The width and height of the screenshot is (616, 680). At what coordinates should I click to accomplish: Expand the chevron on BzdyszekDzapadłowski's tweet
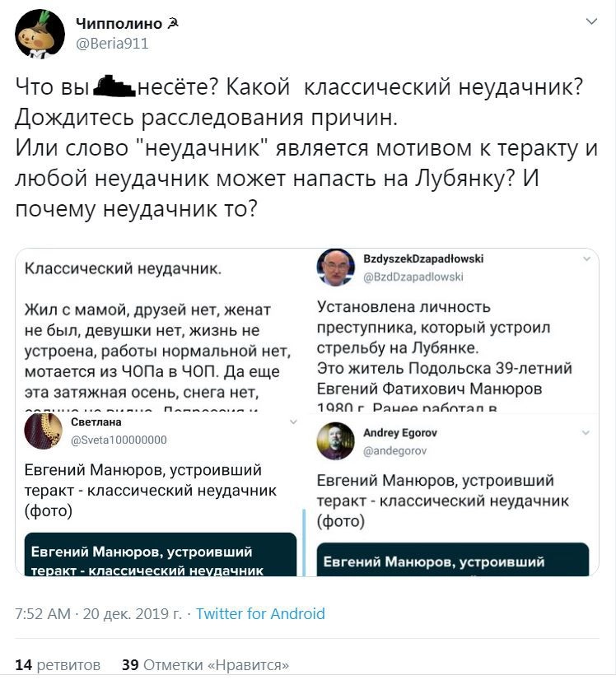586,258
